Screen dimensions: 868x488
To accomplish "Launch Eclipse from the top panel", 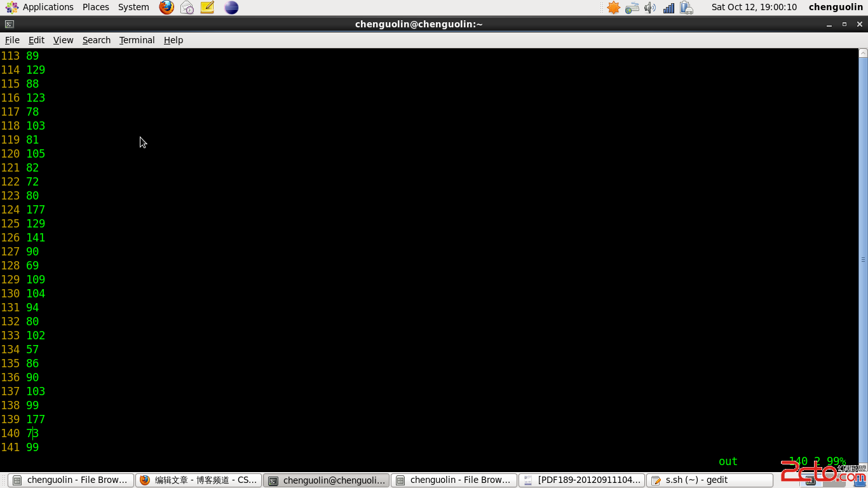I will tap(231, 8).
